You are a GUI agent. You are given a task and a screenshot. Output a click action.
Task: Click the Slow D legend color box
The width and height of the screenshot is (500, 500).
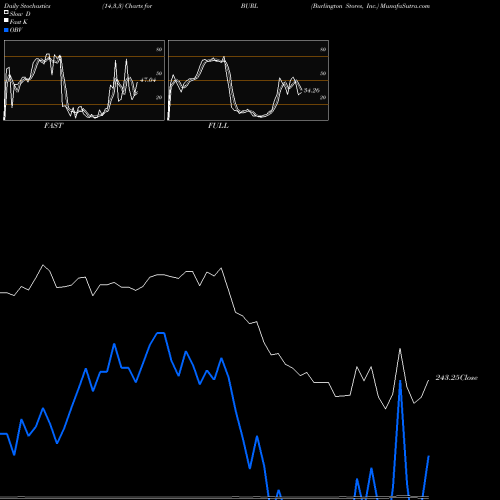6,12
